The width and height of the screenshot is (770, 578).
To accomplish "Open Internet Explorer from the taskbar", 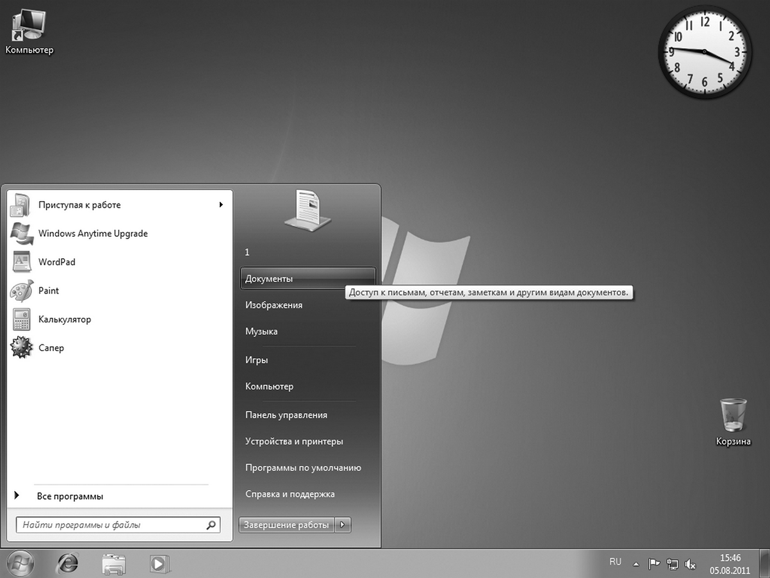I will [x=68, y=563].
